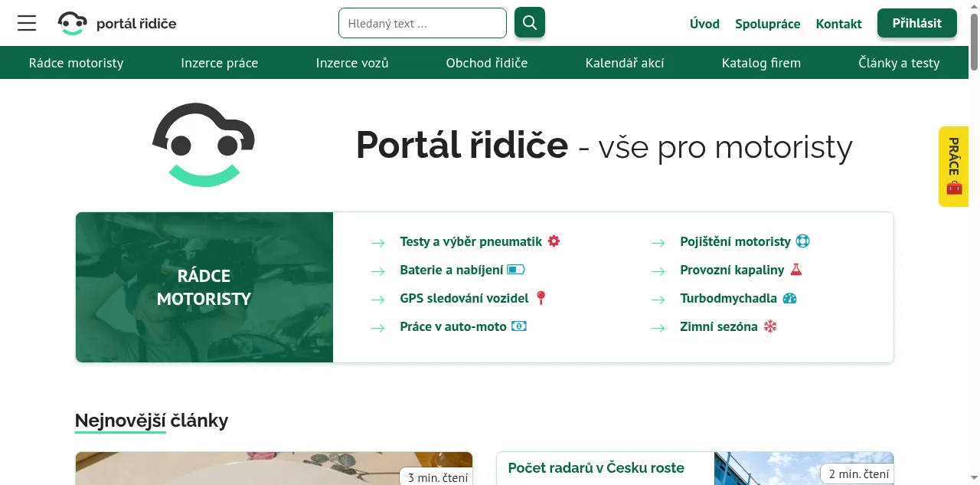Image resolution: width=980 pixels, height=485 pixels.
Task: Open Inzerce práce menu item
Action: (220, 63)
